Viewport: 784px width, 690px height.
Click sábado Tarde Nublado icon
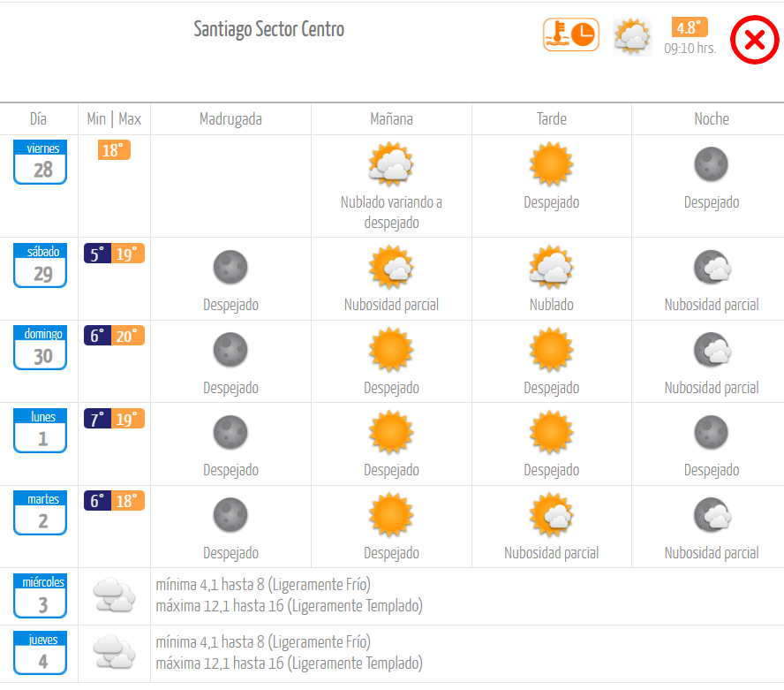tap(551, 267)
